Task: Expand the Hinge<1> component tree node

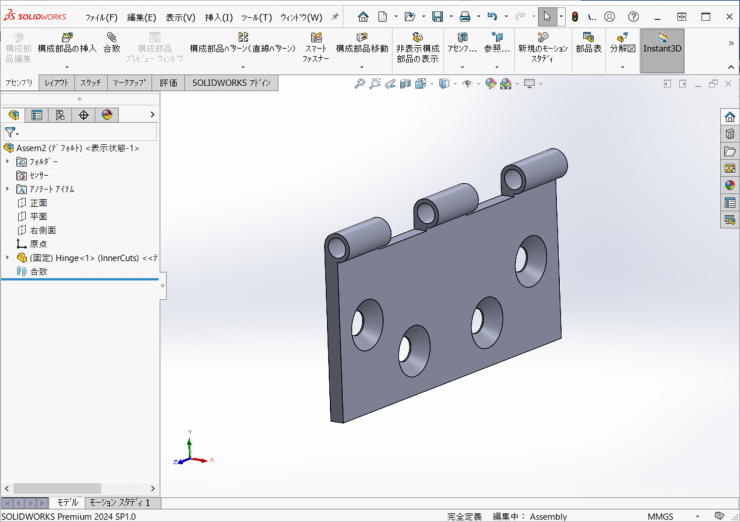Action: click(x=8, y=257)
